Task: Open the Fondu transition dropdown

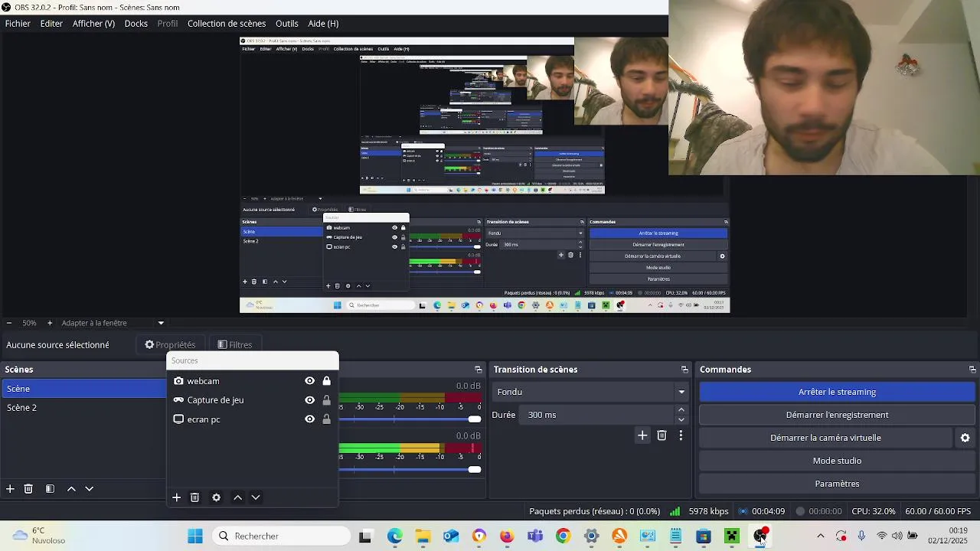Action: 590,392
